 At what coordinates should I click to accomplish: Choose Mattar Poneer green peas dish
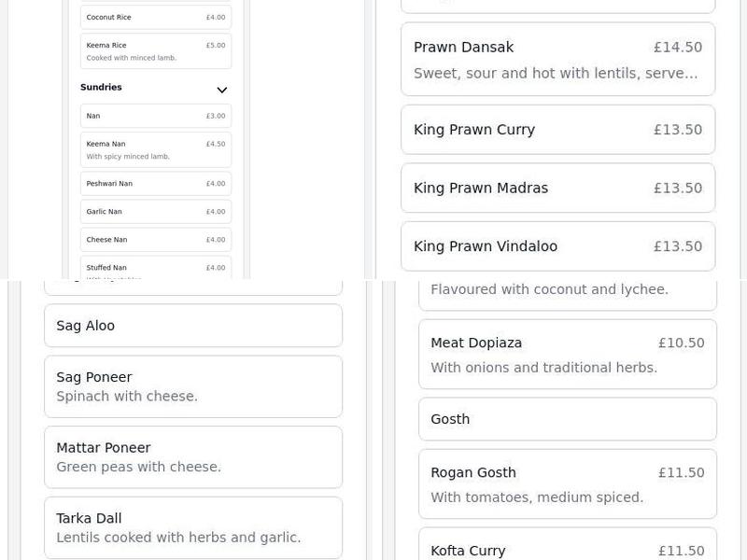point(193,457)
